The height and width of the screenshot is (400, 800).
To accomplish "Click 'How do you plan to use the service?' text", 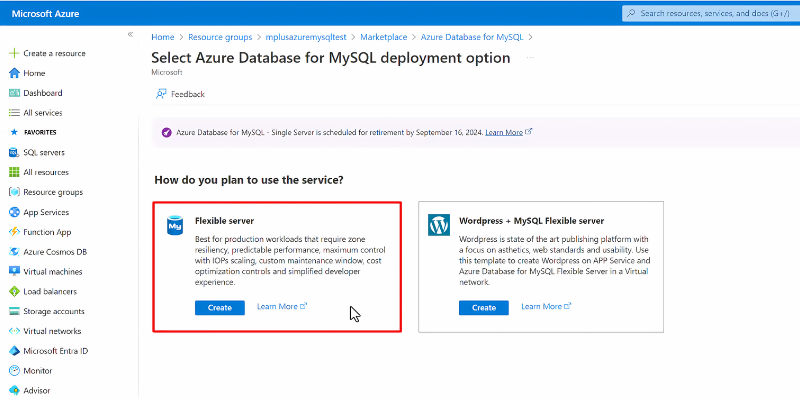I will pyautogui.click(x=249, y=180).
